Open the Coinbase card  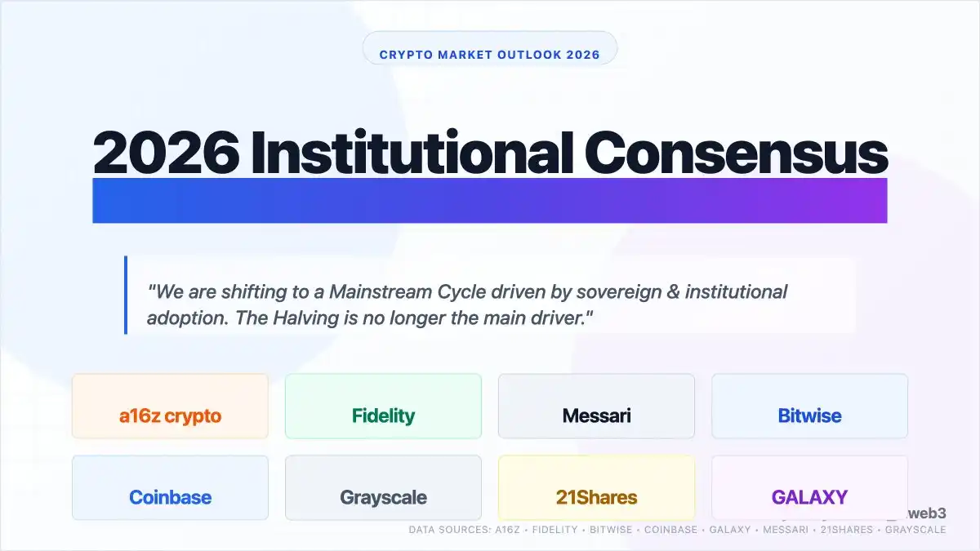pyautogui.click(x=170, y=487)
